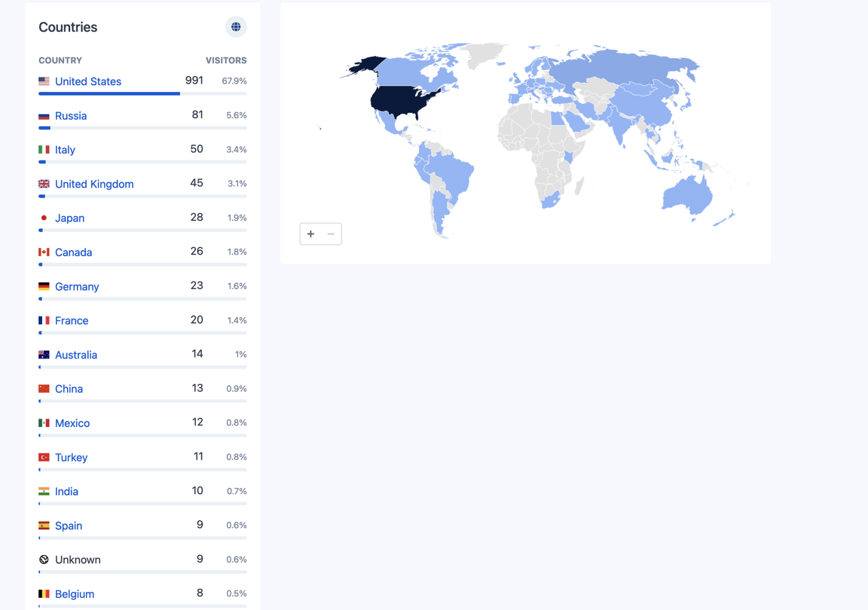Click Australia on the world map
Image resolution: width=868 pixels, height=610 pixels.
(x=687, y=195)
